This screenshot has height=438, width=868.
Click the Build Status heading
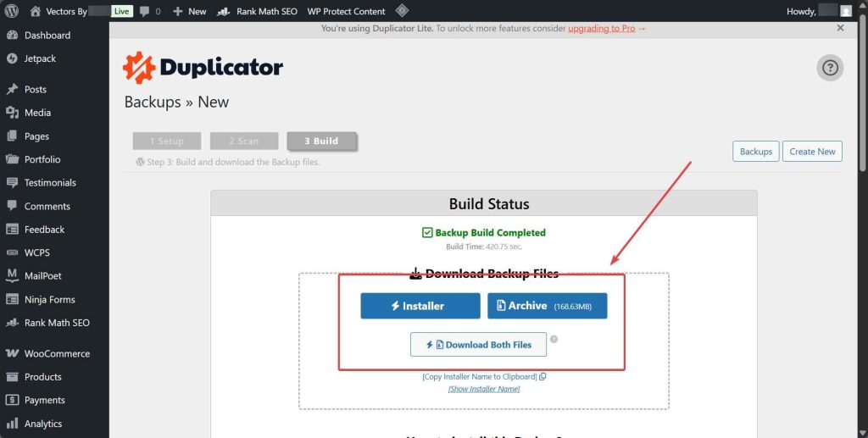(489, 204)
